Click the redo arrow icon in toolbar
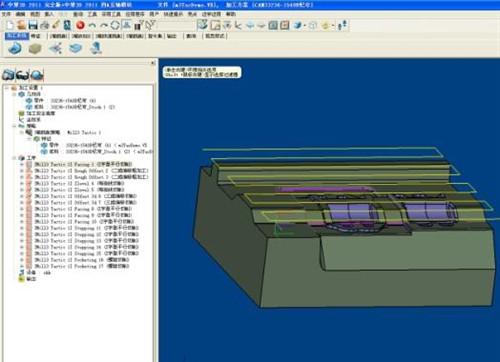This screenshot has height=362, width=500. 104,25
